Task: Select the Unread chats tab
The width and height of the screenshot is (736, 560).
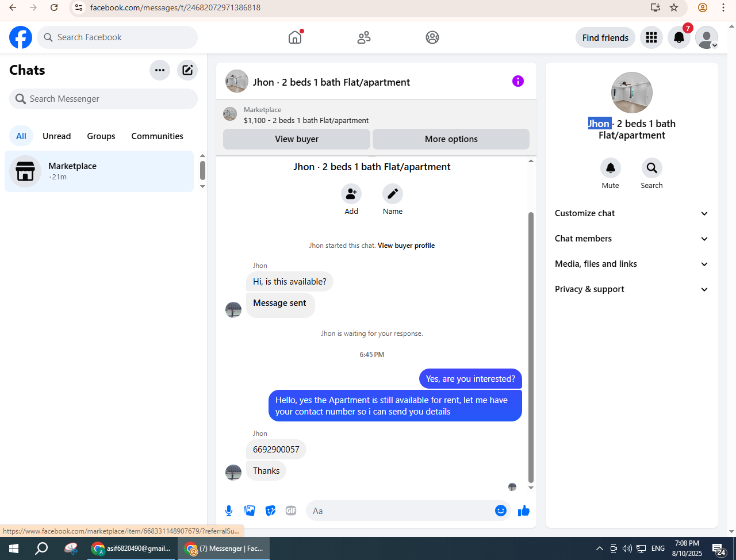Action: click(57, 136)
